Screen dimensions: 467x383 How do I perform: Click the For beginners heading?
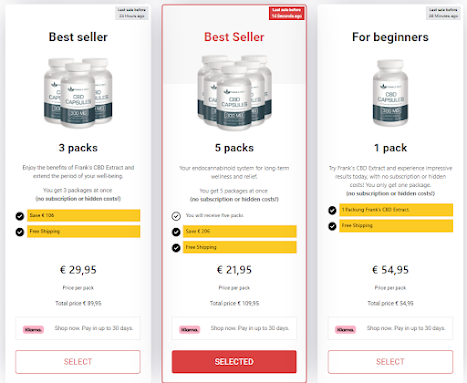[390, 37]
